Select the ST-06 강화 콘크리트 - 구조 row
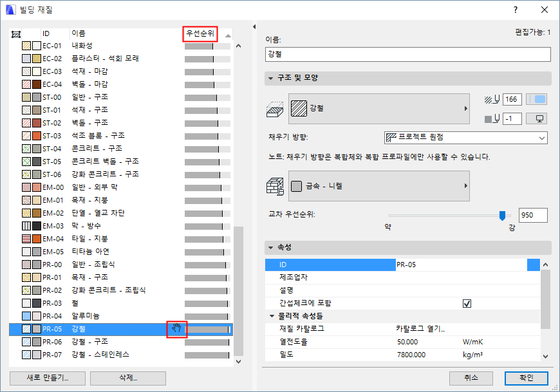The height and width of the screenshot is (392, 560). [x=121, y=174]
